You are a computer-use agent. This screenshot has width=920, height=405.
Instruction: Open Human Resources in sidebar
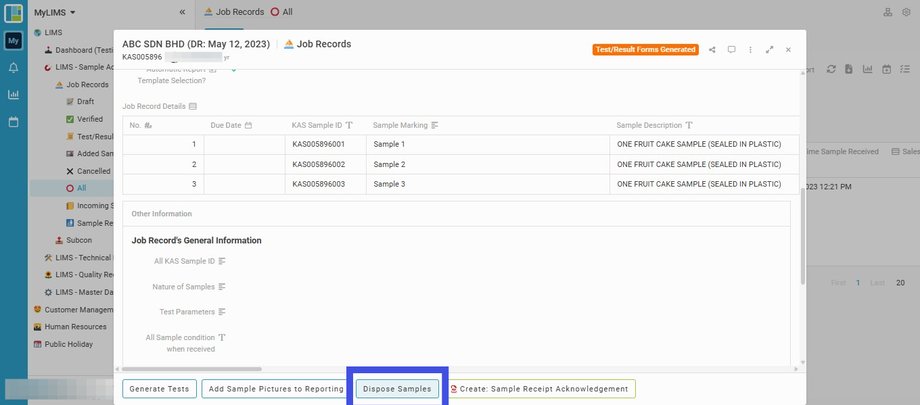point(70,327)
